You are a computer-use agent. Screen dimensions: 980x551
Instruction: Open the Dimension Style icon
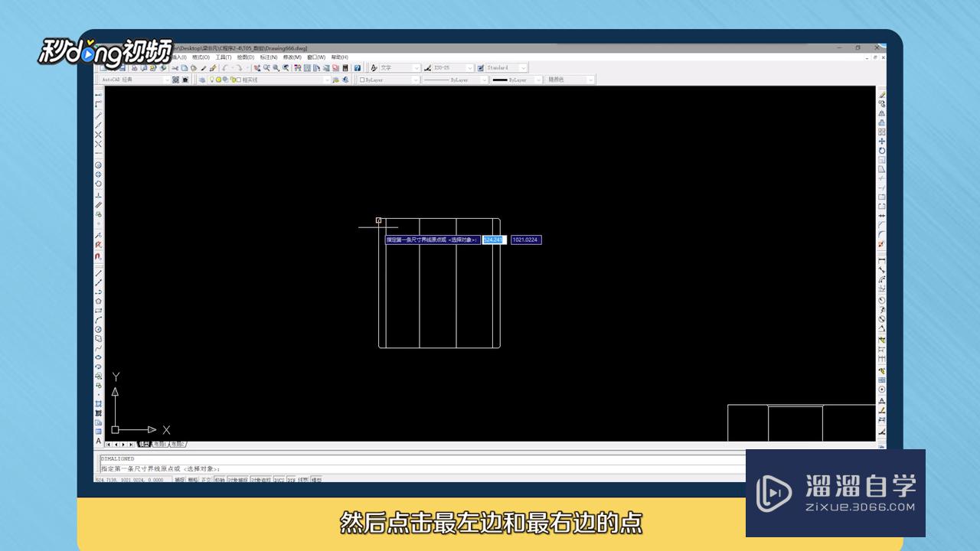click(882, 431)
